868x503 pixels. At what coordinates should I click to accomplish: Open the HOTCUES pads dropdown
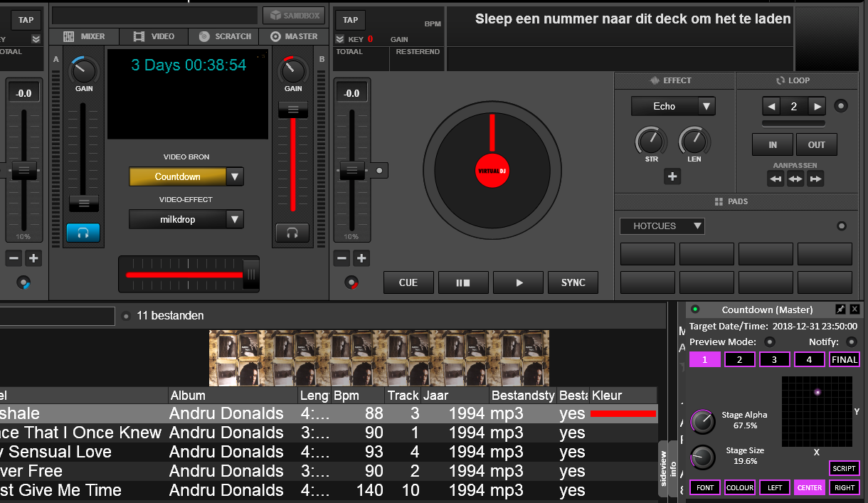(662, 226)
